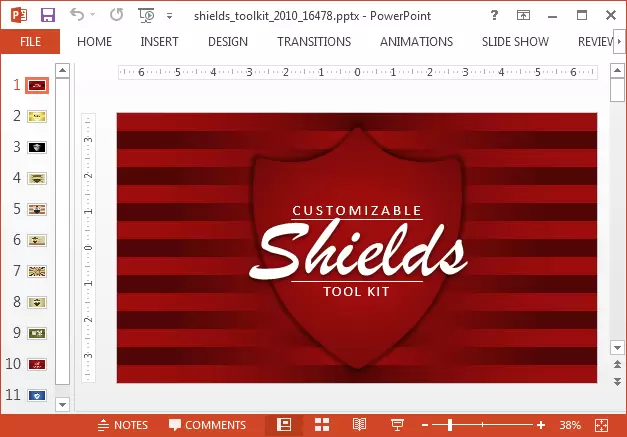Switch to Slide Sorter view
The image size is (627, 437).
[x=322, y=425]
